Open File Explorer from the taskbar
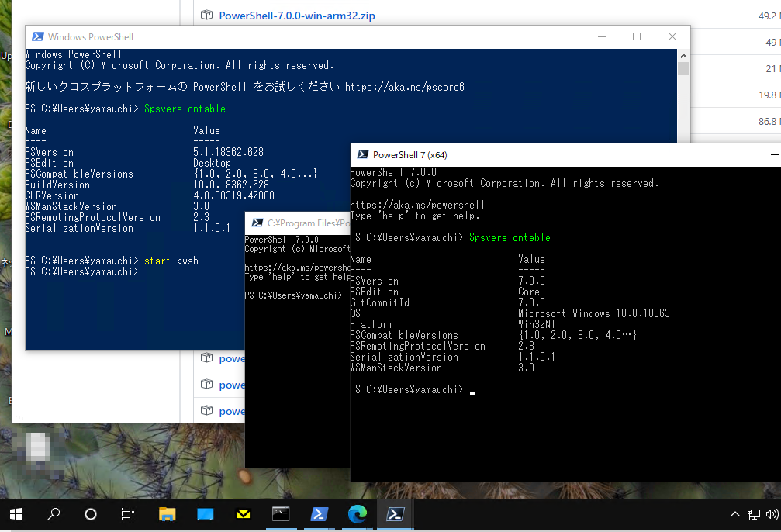This screenshot has width=781, height=532. click(x=167, y=513)
